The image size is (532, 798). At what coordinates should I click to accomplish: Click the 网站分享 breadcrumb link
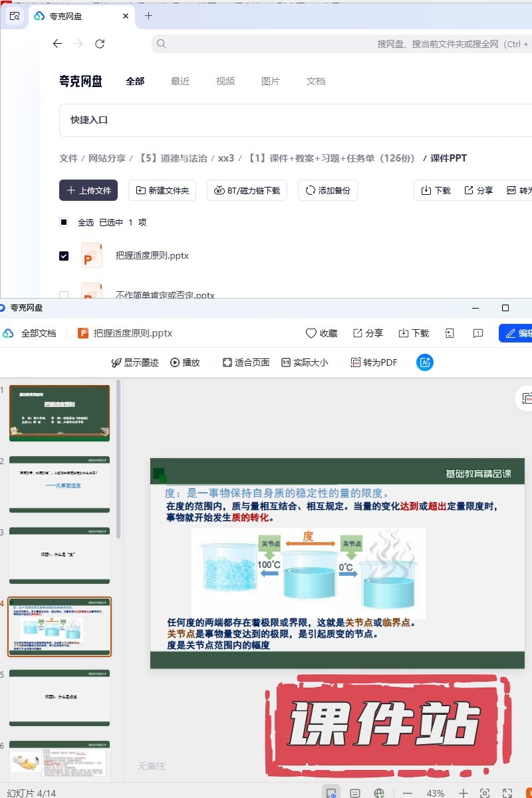[107, 158]
